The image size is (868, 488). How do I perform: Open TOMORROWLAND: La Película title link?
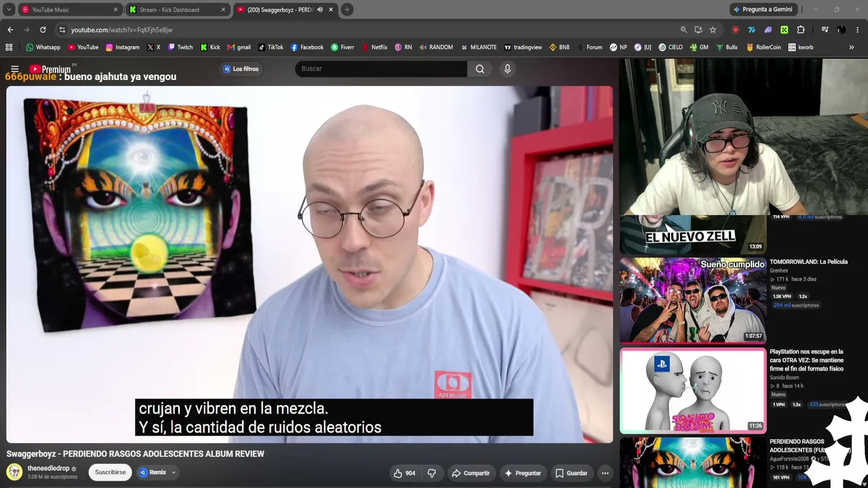[808, 262]
